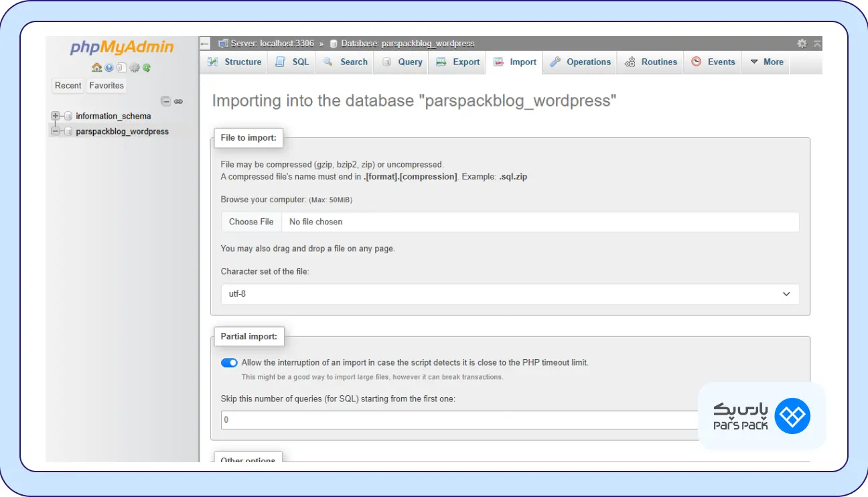Click the chain link icon in sidebar
Image resolution: width=868 pixels, height=497 pixels.
178,101
